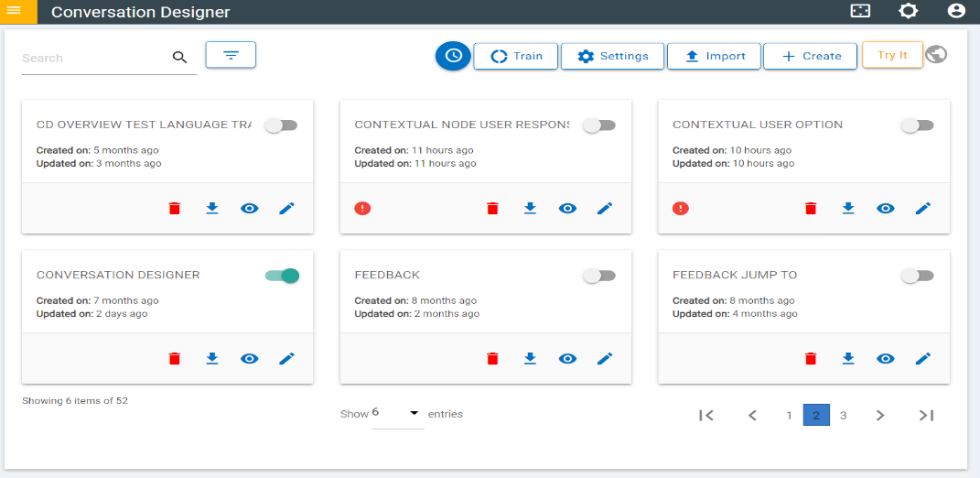Screen dimensions: 980x478
Task: Go to page 3
Action: click(x=844, y=415)
